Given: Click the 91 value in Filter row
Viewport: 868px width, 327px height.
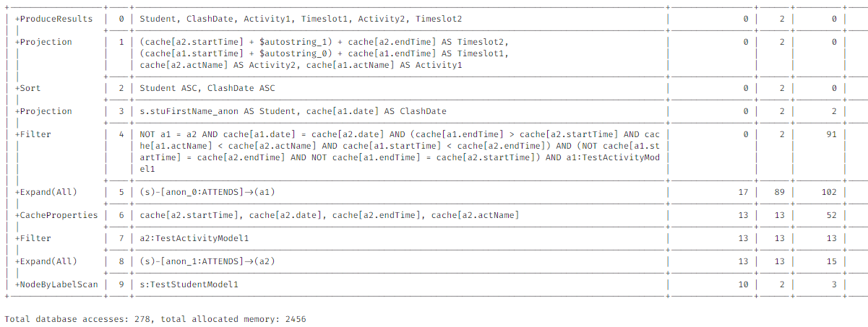Looking at the screenshot, I should (x=831, y=134).
